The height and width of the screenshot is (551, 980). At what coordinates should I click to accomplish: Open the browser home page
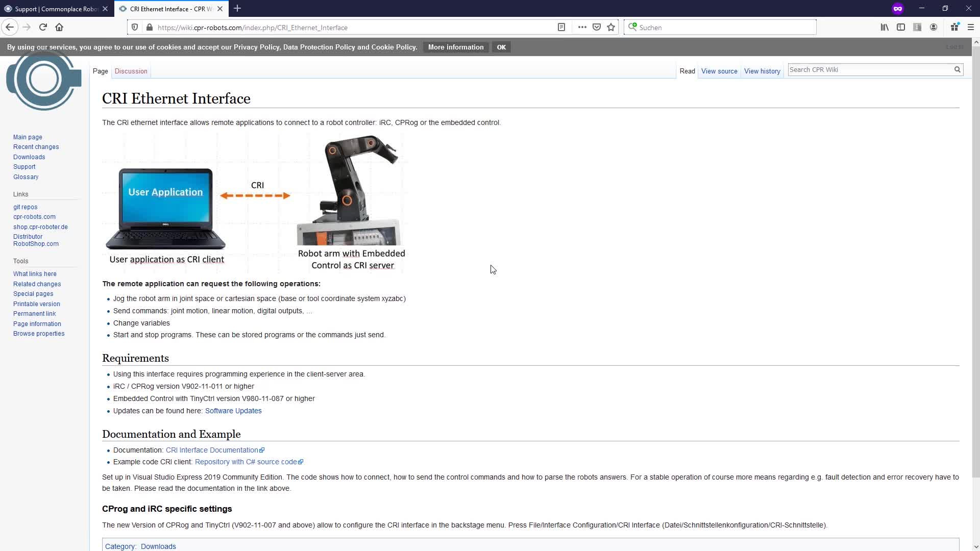coord(59,28)
